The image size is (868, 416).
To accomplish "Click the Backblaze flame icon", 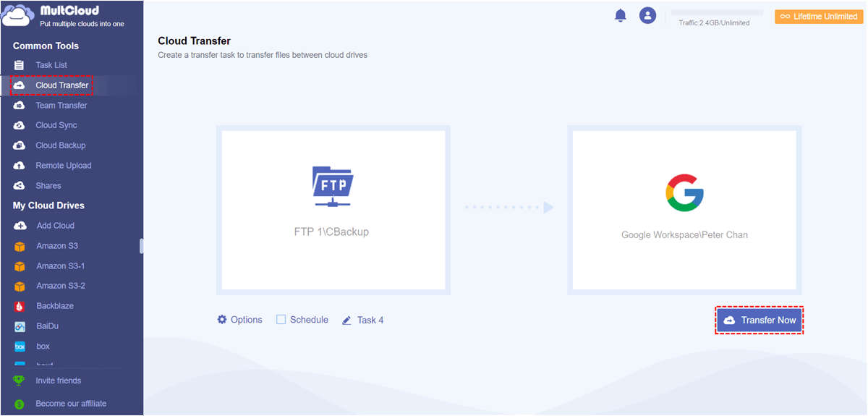I will click(20, 306).
